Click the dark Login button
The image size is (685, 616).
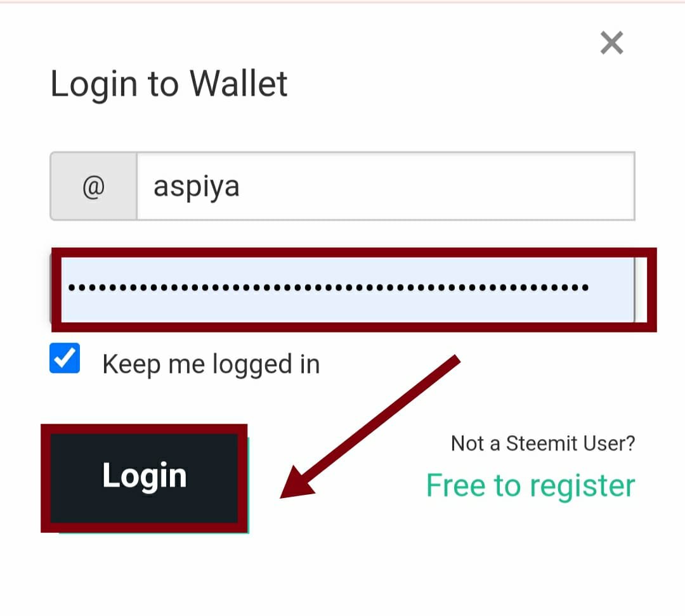144,478
